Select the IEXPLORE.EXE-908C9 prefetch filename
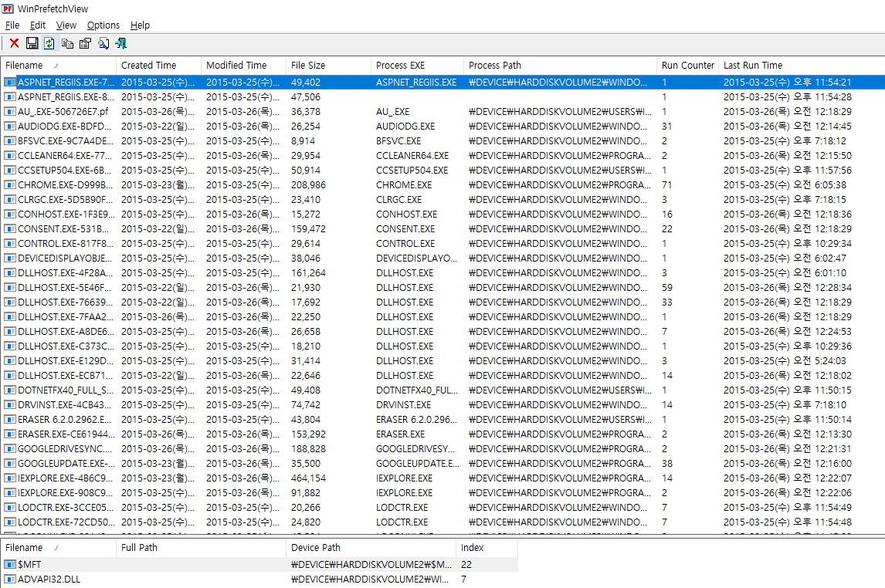Screen dimensions: 885x588 66,493
